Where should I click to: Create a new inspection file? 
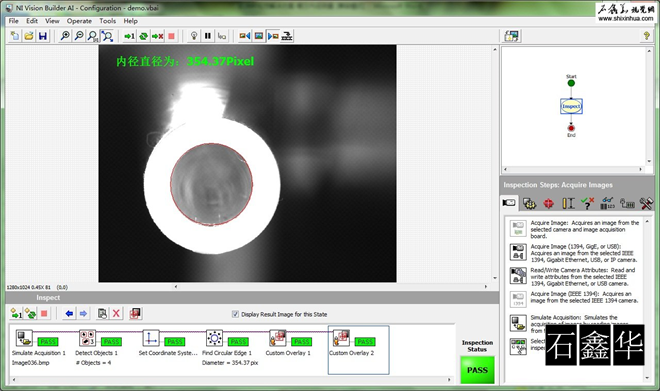pos(15,36)
